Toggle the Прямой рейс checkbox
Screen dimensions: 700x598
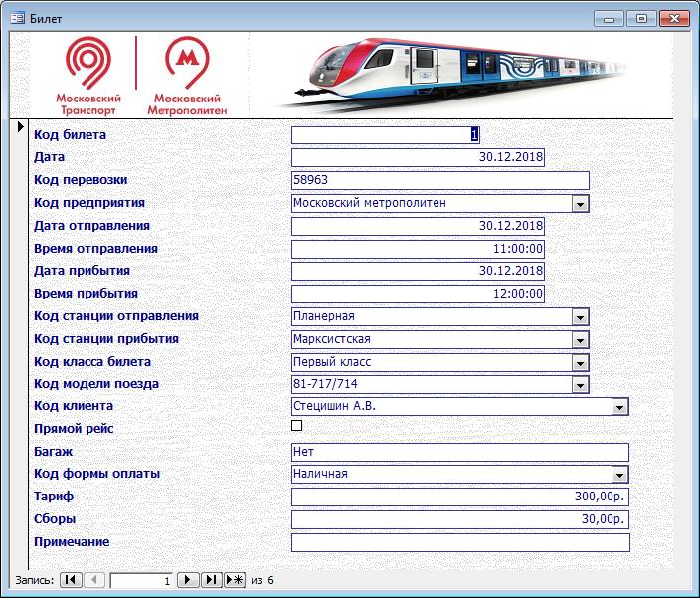(296, 426)
